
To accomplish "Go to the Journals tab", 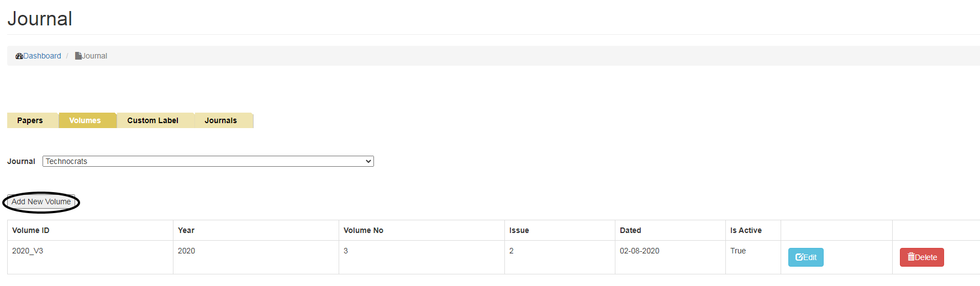I will click(220, 120).
